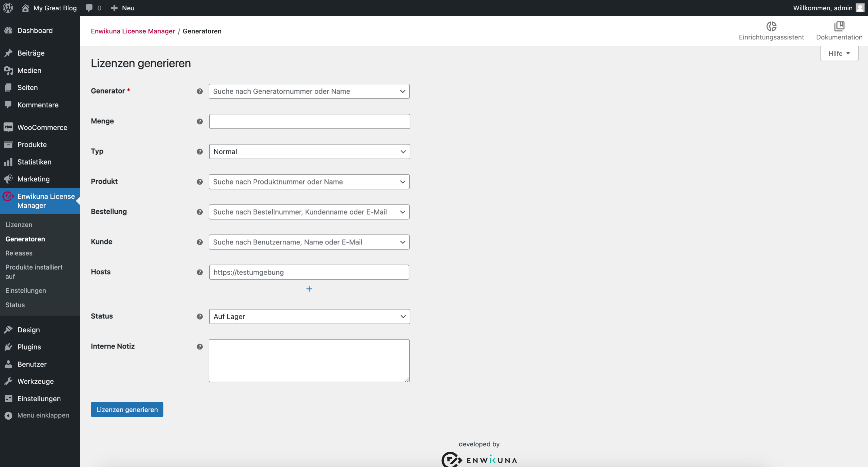Show help tooltip for Kunde field
The height and width of the screenshot is (467, 868).
click(x=200, y=242)
